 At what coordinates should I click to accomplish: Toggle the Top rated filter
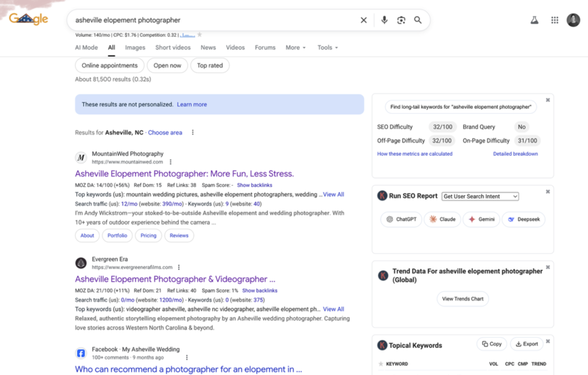(x=210, y=65)
